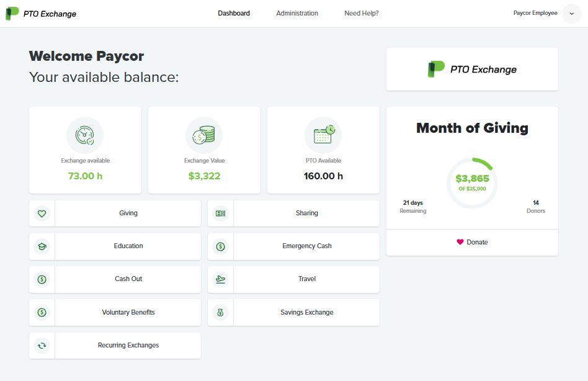Click the Recurring Exchanges refresh icon

coord(42,346)
